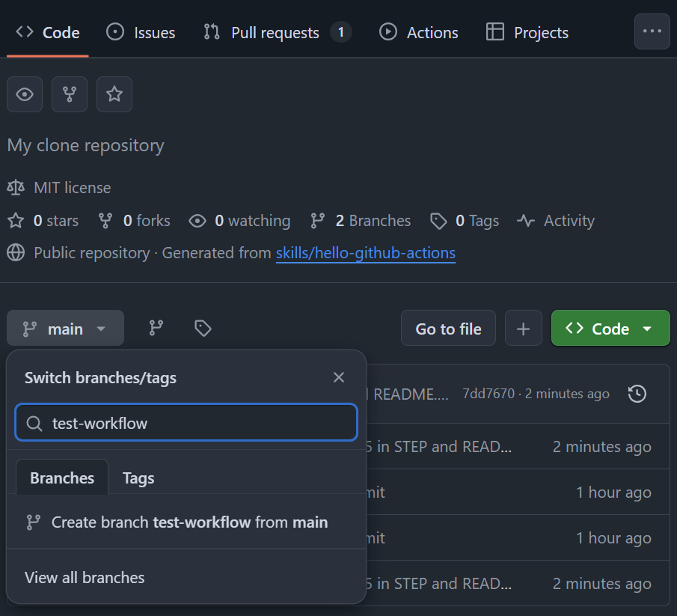Open skills/hello-github-actions template link

tap(365, 253)
